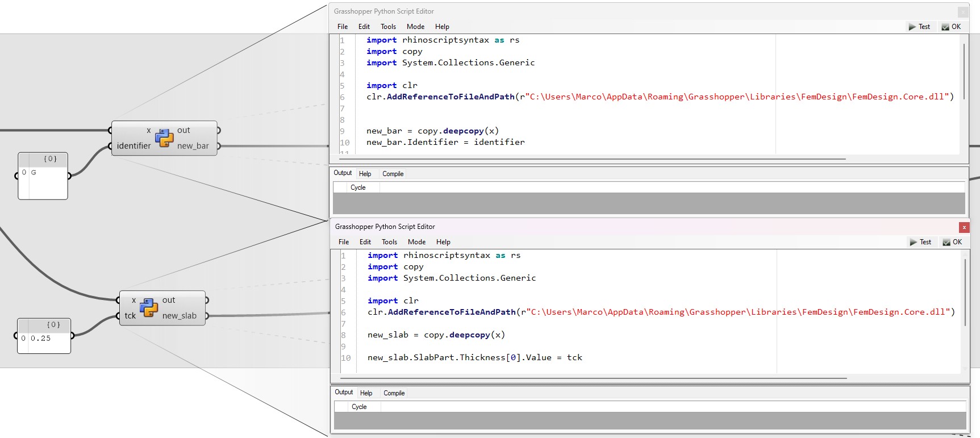The height and width of the screenshot is (438, 980).
Task: Click vertical scrollbar in lower code editor
Action: click(965, 293)
